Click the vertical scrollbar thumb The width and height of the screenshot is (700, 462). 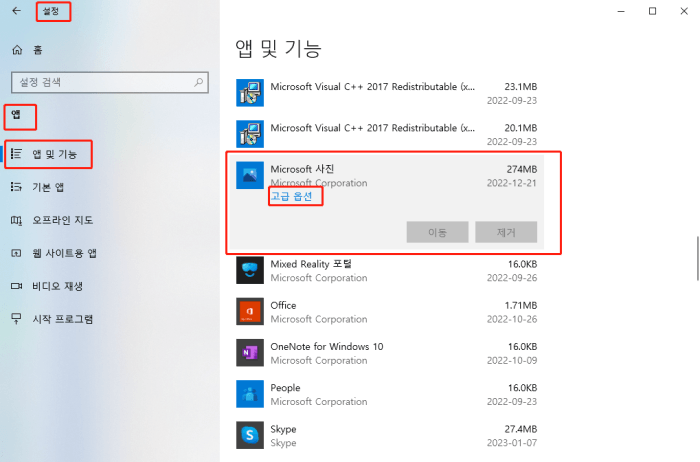[697, 258]
